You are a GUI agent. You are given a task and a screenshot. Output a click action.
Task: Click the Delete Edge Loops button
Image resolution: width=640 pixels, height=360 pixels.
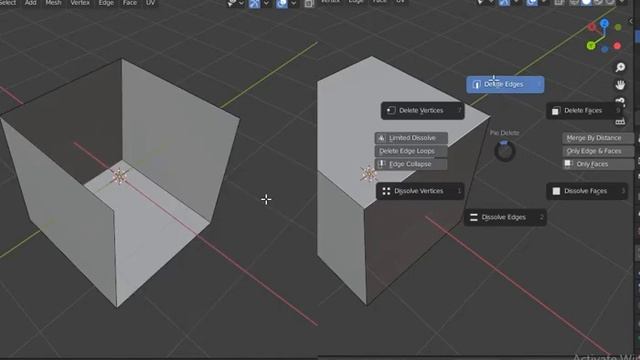click(411, 151)
